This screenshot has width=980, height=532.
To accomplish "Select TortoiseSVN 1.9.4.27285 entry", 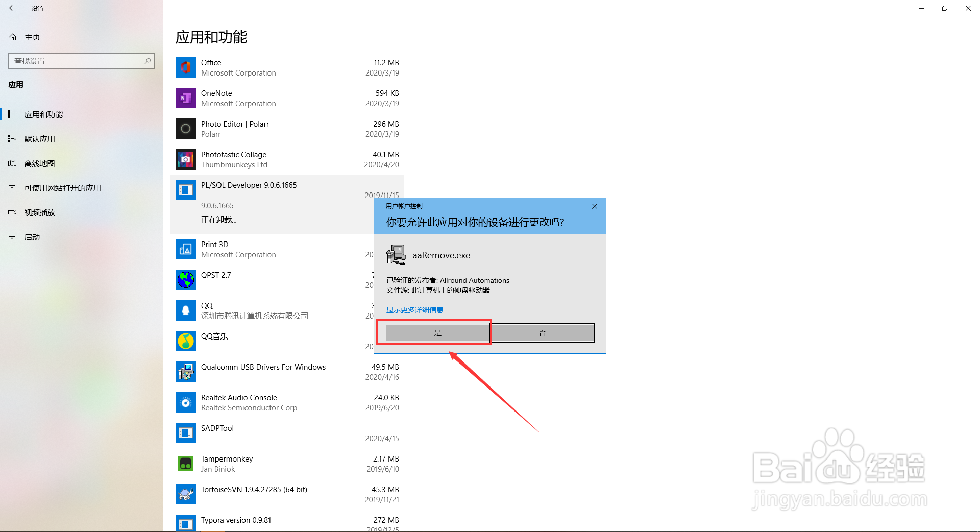I will click(254, 489).
